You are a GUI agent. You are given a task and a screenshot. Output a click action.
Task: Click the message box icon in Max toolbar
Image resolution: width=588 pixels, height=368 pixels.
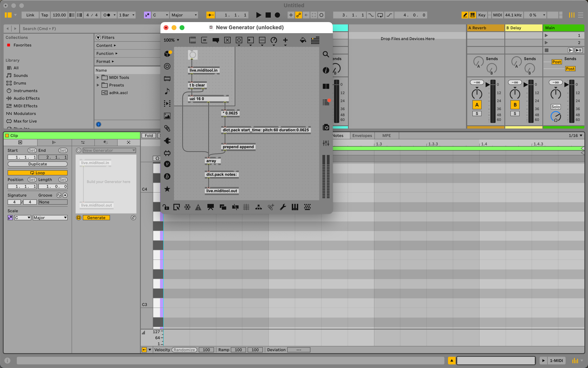(204, 40)
